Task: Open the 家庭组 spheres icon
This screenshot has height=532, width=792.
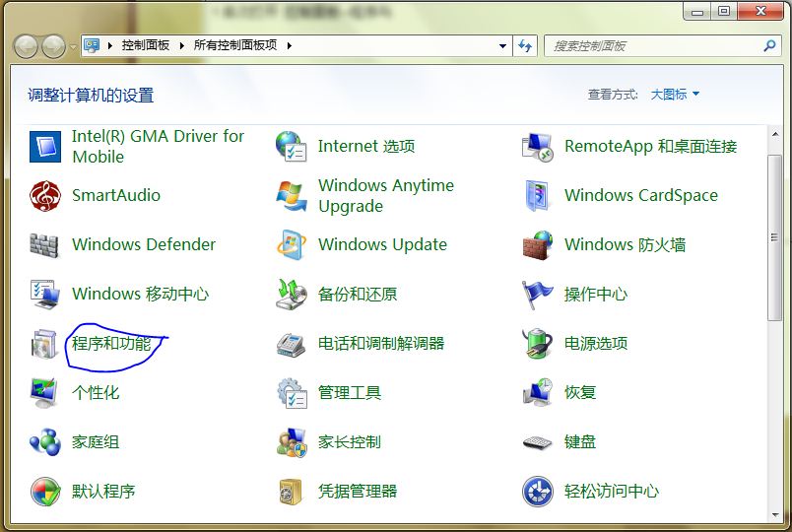Action: (x=45, y=442)
